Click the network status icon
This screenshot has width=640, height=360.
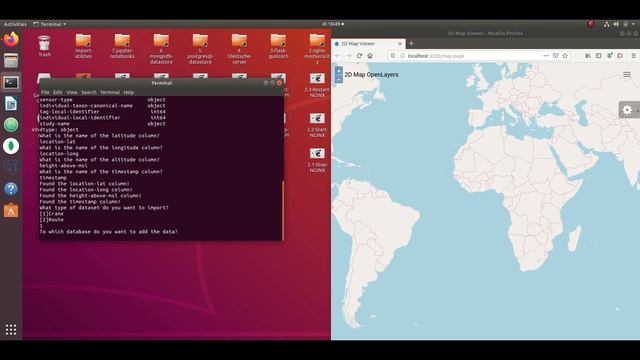click(607, 24)
